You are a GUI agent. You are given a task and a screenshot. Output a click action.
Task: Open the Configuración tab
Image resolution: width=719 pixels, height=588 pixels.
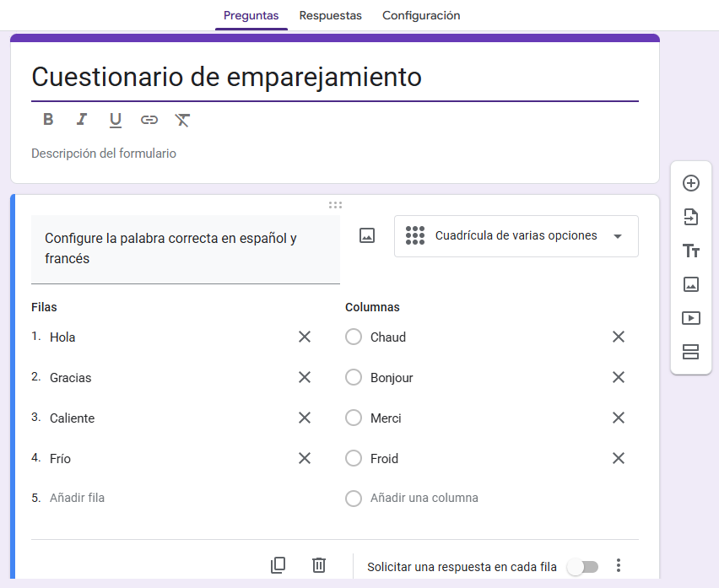[421, 15]
